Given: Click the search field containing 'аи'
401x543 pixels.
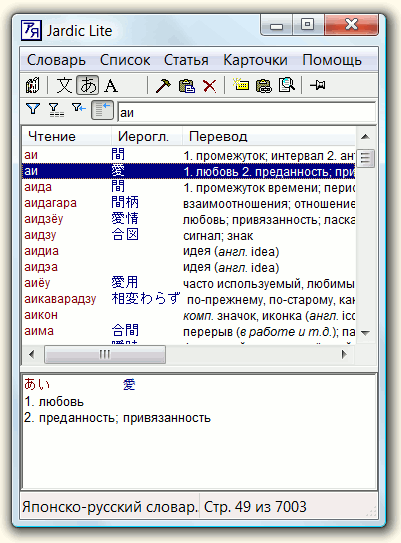Looking at the screenshot, I should coord(247,112).
